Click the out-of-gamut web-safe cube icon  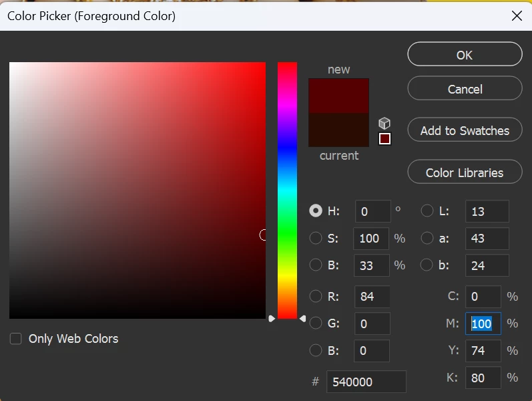pyautogui.click(x=384, y=123)
